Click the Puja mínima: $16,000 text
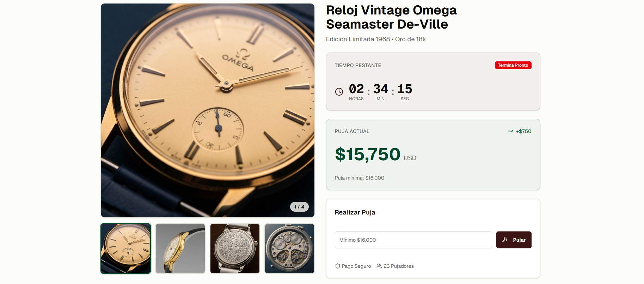This screenshot has height=284, width=644. point(360,178)
